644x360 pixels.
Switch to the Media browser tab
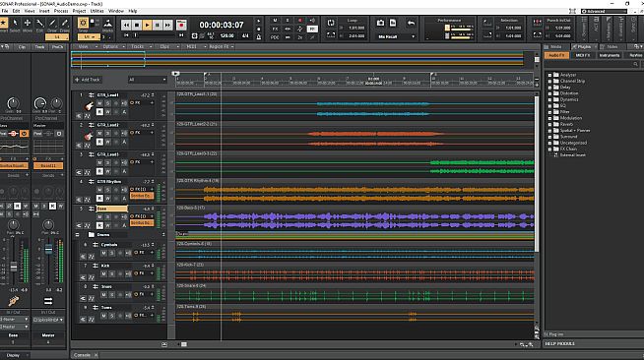[555, 47]
